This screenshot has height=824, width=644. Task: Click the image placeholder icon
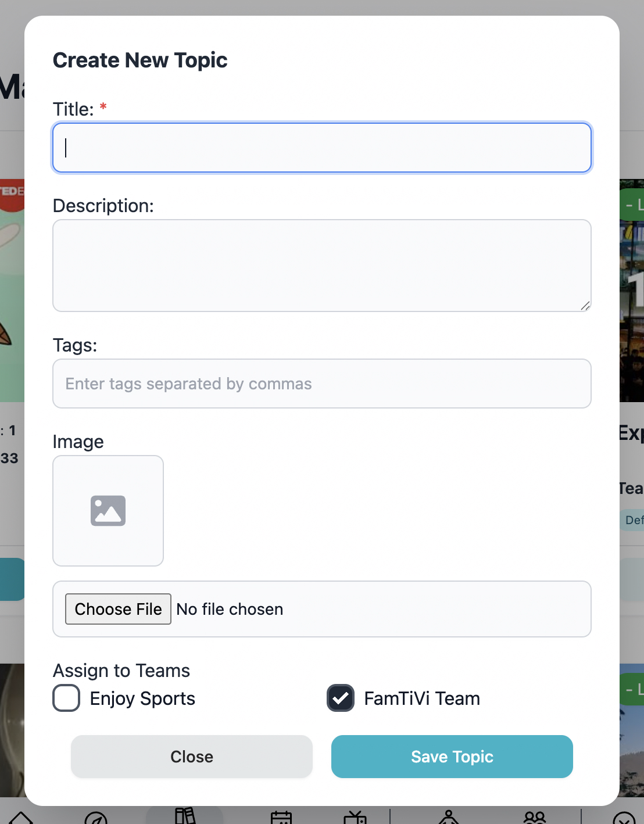coord(108,510)
